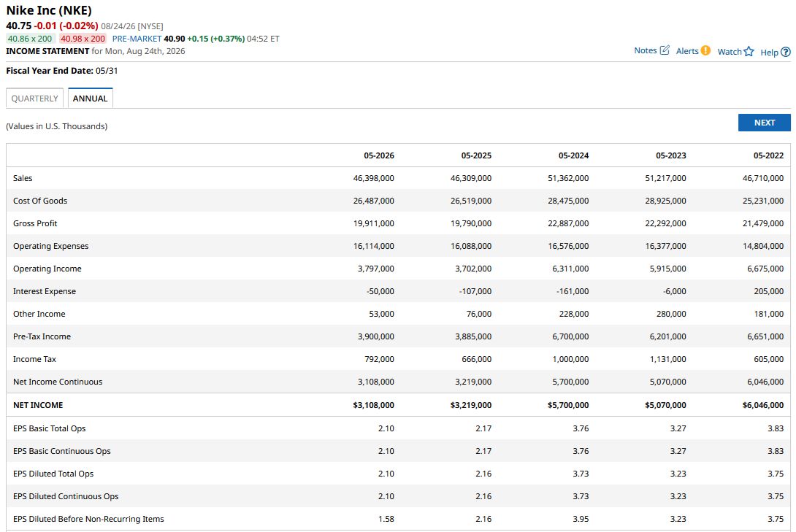
Task: Click the red ask quote 40.98 x 200
Action: pos(83,39)
